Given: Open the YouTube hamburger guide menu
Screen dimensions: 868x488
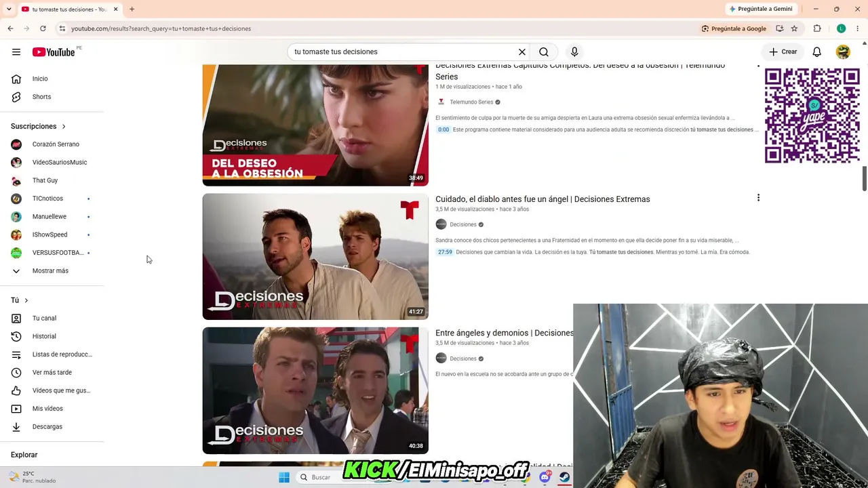Looking at the screenshot, I should point(16,52).
